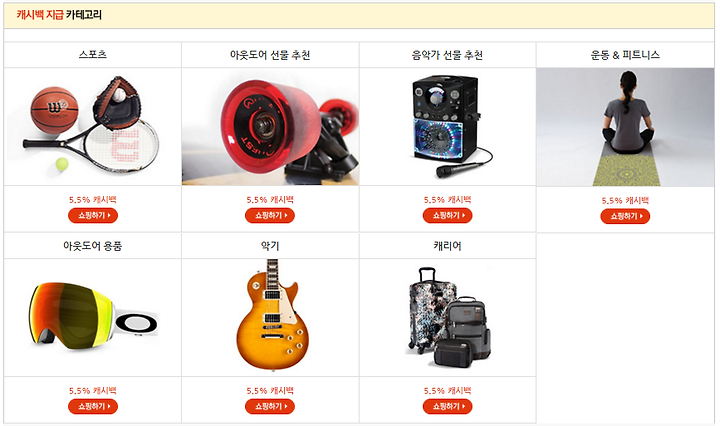
Task: Open the 음악가 선물 추천 title link
Action: point(448,55)
